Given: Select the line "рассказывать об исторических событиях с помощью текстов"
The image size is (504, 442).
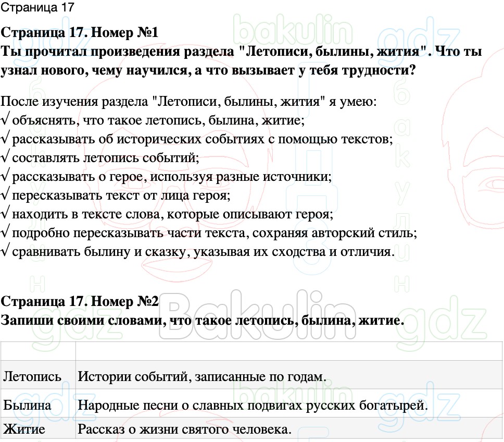Looking at the screenshot, I should tap(197, 139).
